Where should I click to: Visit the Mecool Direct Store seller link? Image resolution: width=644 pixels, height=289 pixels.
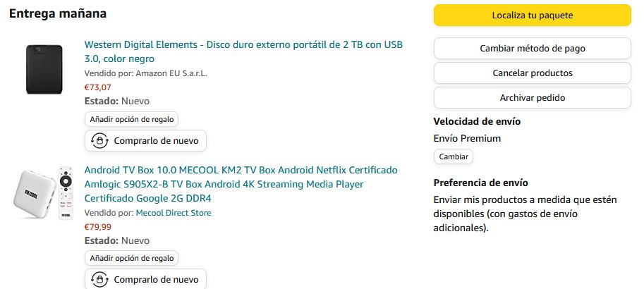174,213
